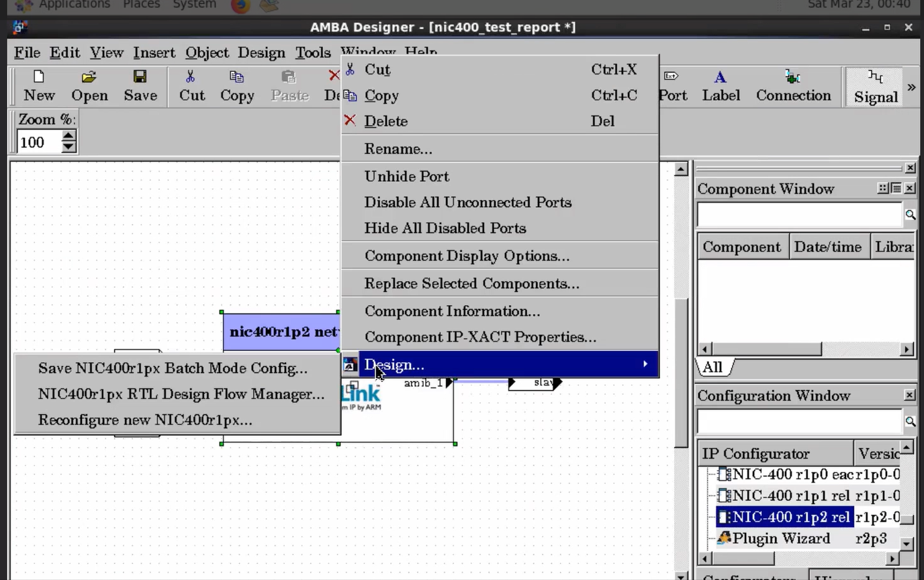Open the Tools menu

coord(313,53)
